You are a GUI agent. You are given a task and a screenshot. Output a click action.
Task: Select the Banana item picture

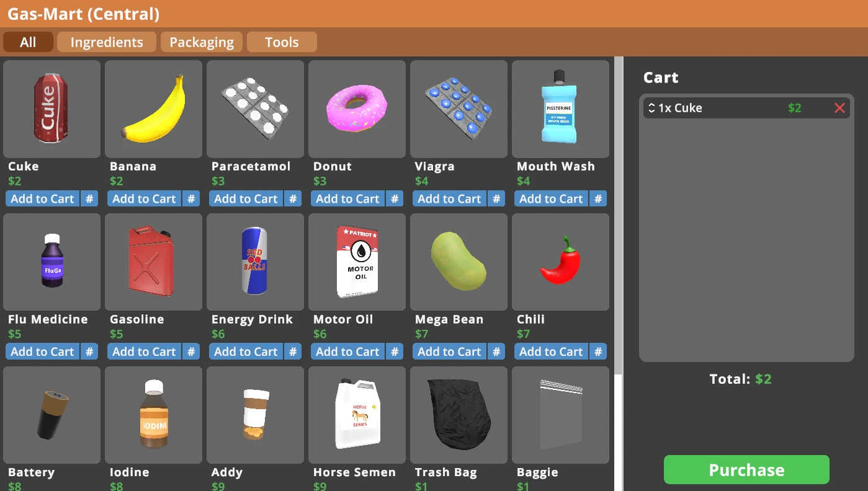[153, 109]
